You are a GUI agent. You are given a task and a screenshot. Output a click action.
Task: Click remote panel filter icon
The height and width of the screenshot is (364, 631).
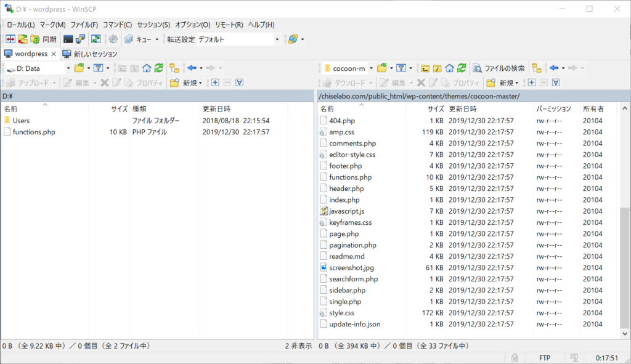click(401, 68)
